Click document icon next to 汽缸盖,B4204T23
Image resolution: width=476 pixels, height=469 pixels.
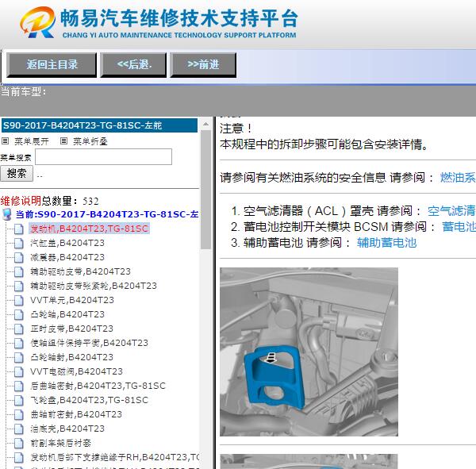pyautogui.click(x=18, y=244)
